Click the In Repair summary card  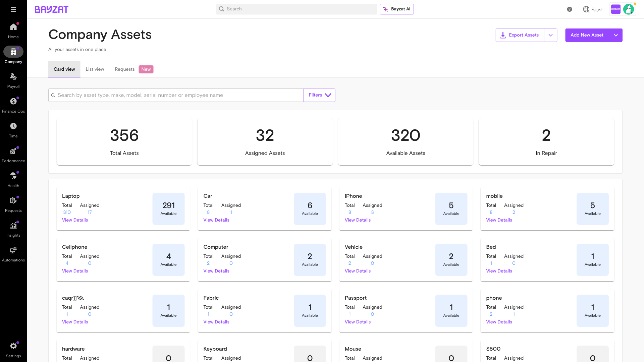[x=546, y=142]
